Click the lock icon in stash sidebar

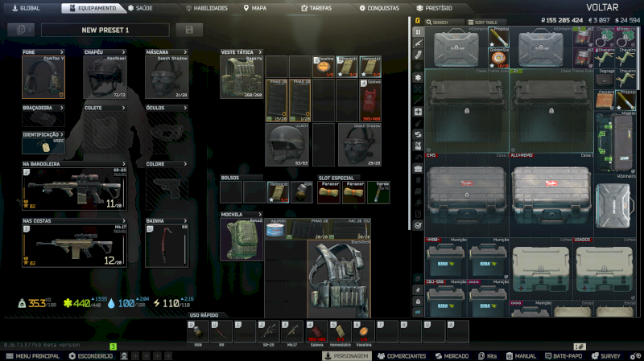pyautogui.click(x=418, y=302)
